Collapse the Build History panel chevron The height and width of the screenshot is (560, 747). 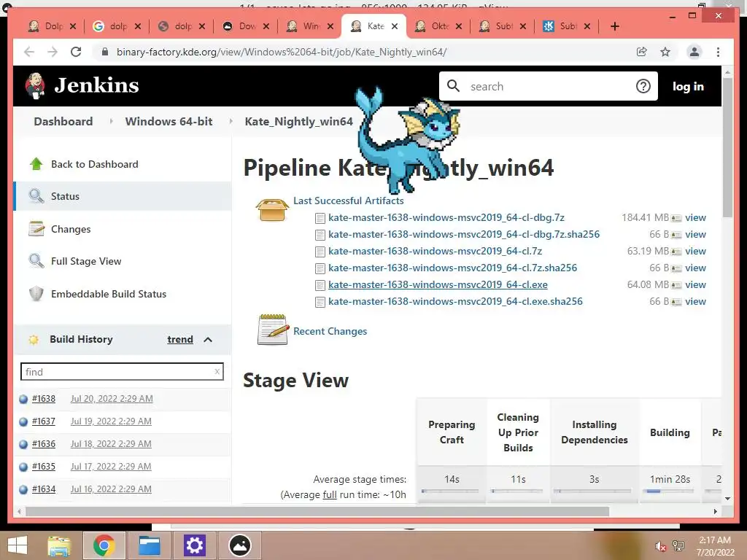[x=208, y=340]
